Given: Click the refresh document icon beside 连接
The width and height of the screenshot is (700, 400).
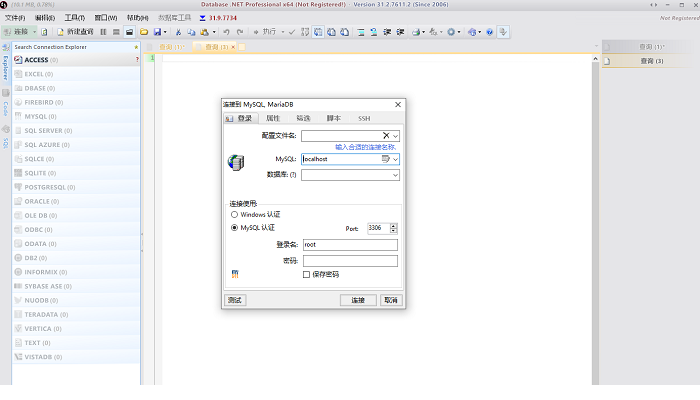Looking at the screenshot, I should (x=44, y=32).
